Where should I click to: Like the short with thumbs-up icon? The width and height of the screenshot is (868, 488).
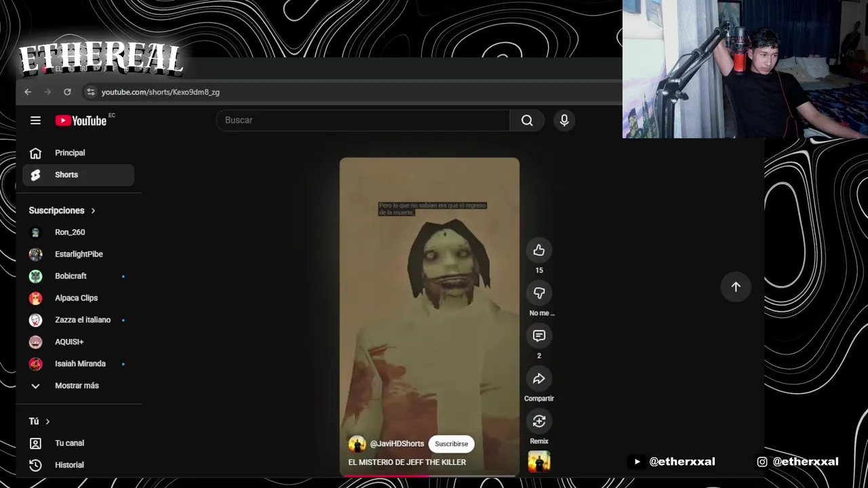[539, 250]
